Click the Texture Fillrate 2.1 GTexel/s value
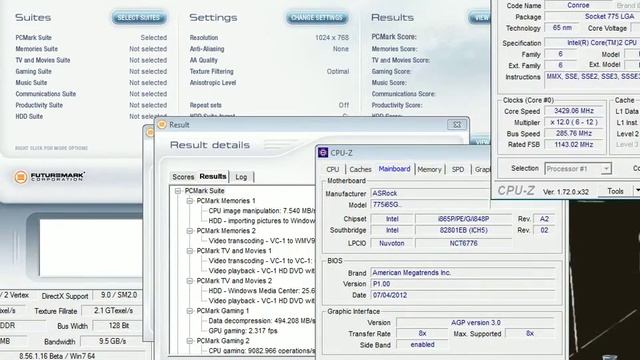Screen dimensions: 640x360 pyautogui.click(x=113, y=311)
